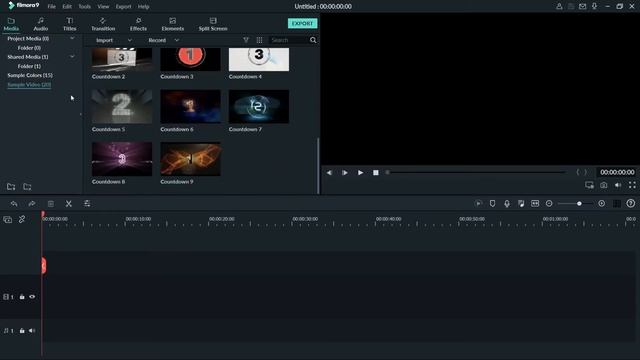The image size is (640, 360).
Task: Click the Redo arrow
Action: [32, 204]
